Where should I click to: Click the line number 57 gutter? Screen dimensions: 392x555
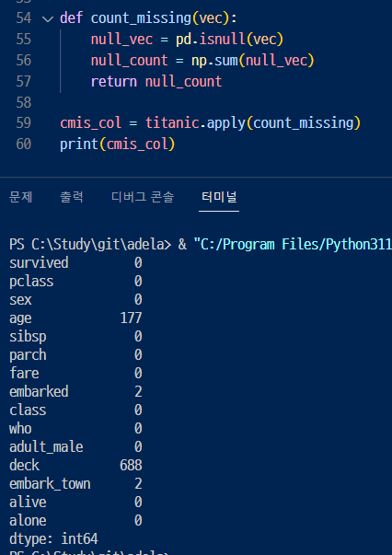[23, 82]
